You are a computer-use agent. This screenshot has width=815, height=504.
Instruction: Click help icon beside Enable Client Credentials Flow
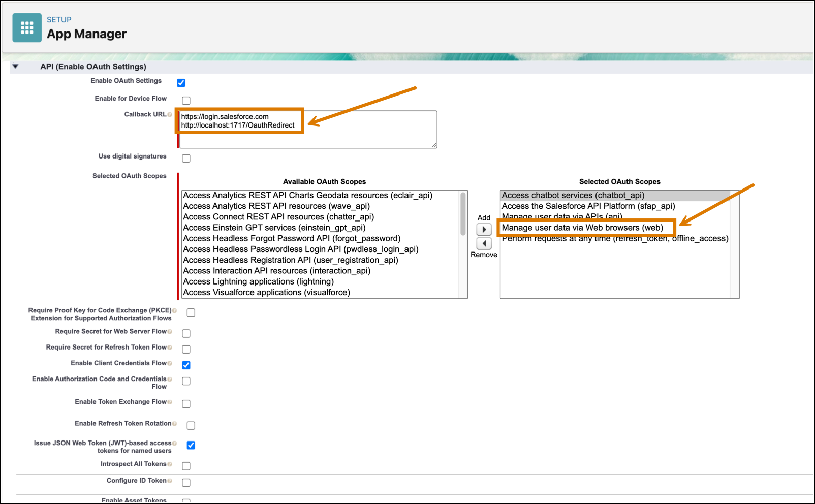170,363
